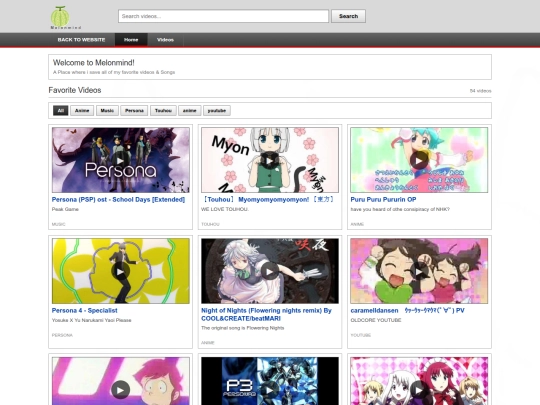The width and height of the screenshot is (540, 405).
Task: Click 'WE LOVE TOUHOU.' description
Action: click(x=225, y=209)
